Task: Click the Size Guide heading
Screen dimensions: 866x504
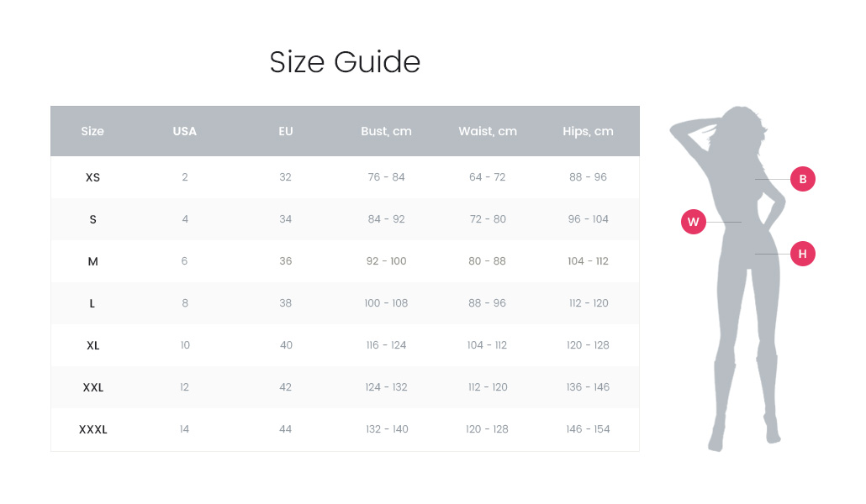Action: tap(345, 62)
